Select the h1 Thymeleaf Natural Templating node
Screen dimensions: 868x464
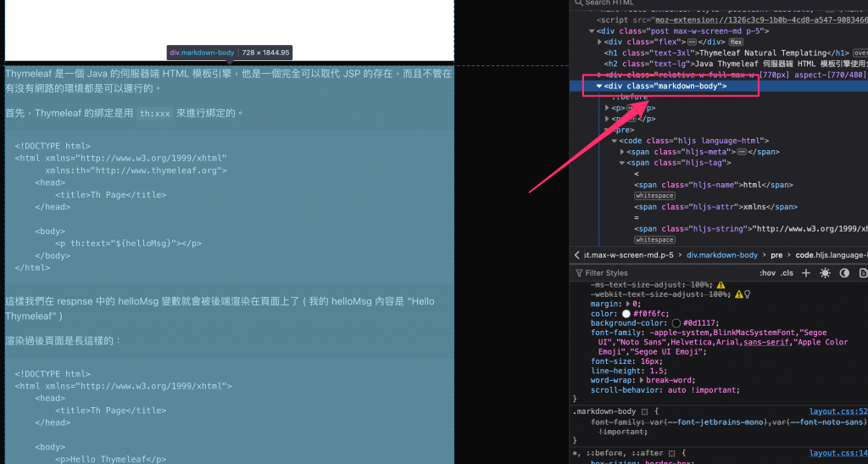coord(726,53)
